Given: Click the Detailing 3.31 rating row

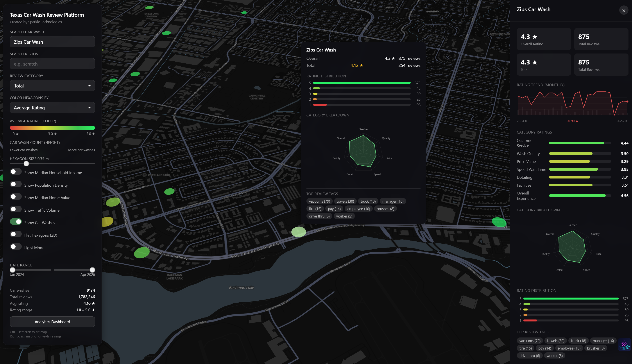Looking at the screenshot, I should tap(573, 177).
